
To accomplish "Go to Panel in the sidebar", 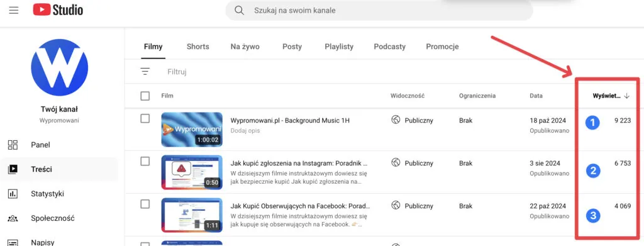I will [x=40, y=145].
